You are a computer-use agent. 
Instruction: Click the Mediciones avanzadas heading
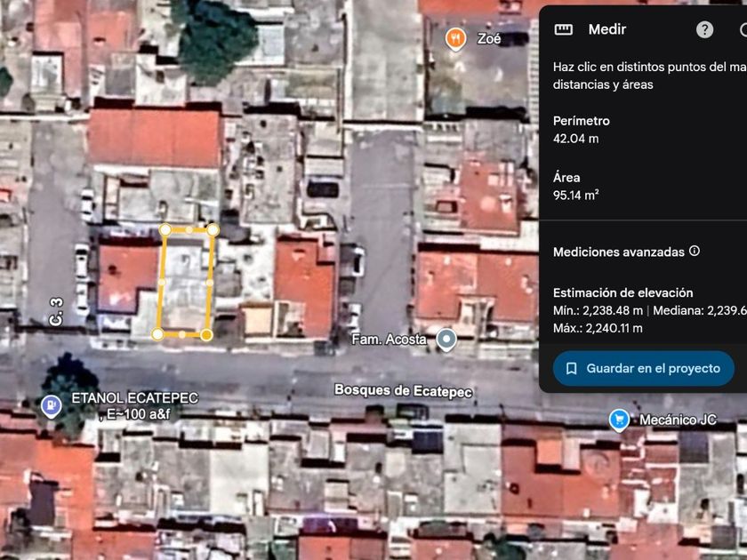click(618, 252)
